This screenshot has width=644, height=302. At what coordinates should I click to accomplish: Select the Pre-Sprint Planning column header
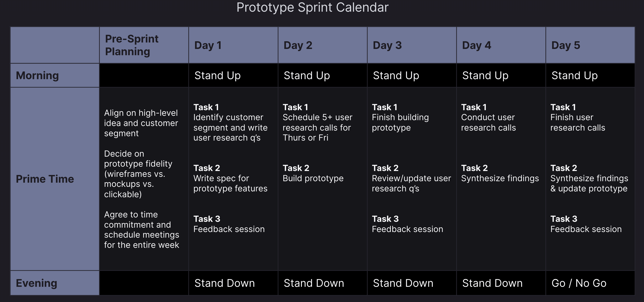coord(132,45)
